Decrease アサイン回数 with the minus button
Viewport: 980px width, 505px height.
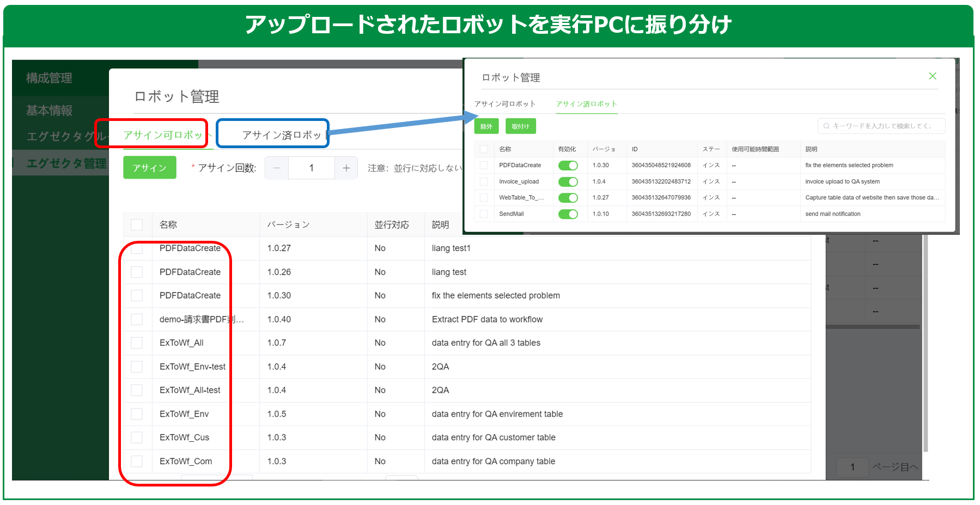tap(277, 168)
